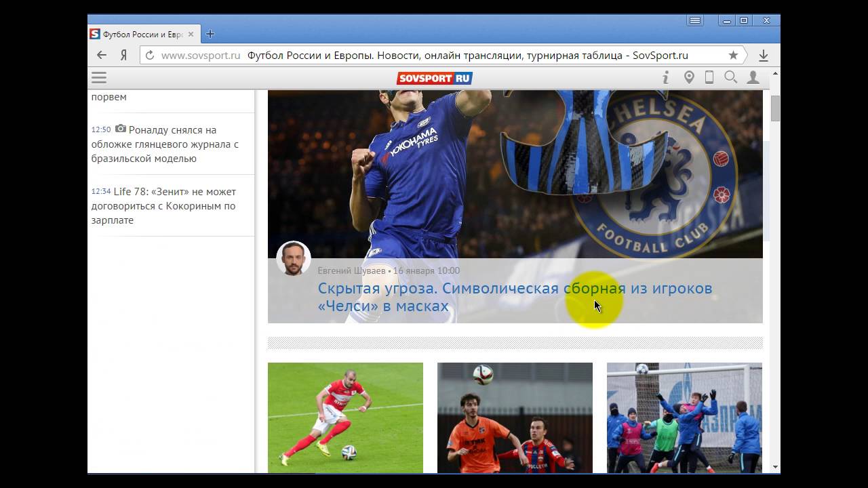
Task: Open the Скрытая угроза Chelsea article headline
Action: pyautogui.click(x=515, y=297)
